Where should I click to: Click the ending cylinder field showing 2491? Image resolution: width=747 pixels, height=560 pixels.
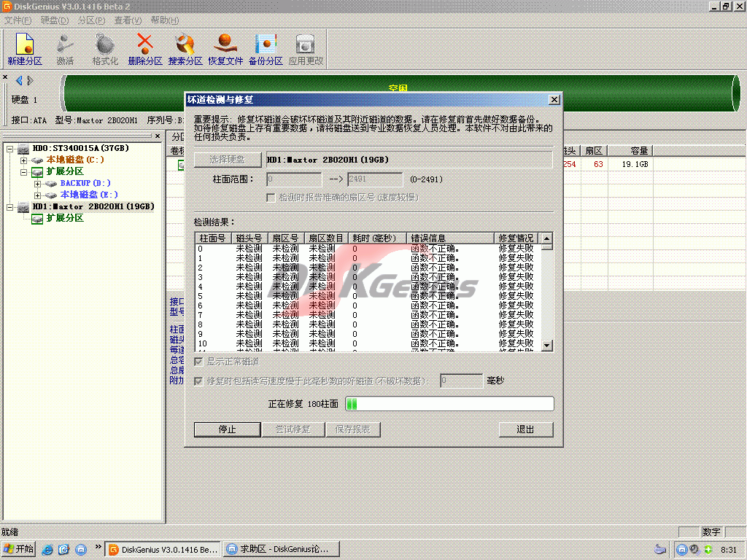click(375, 179)
